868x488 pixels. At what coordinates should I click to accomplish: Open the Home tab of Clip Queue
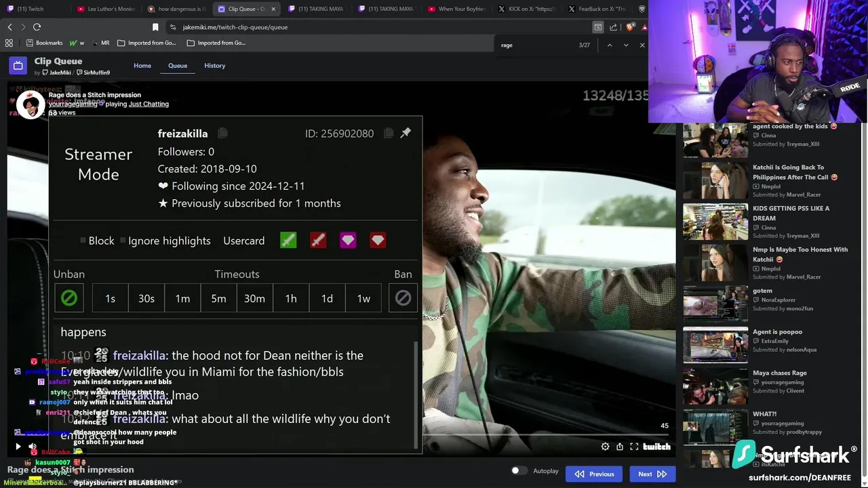[142, 66]
